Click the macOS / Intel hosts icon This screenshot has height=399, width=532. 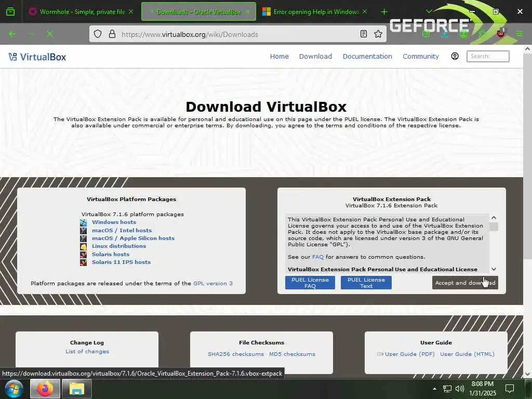[84, 231]
